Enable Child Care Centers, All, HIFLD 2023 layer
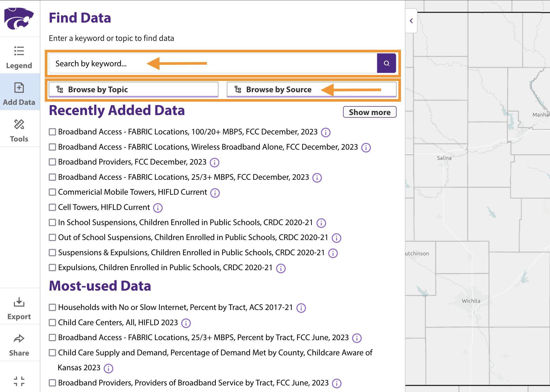 pos(52,323)
